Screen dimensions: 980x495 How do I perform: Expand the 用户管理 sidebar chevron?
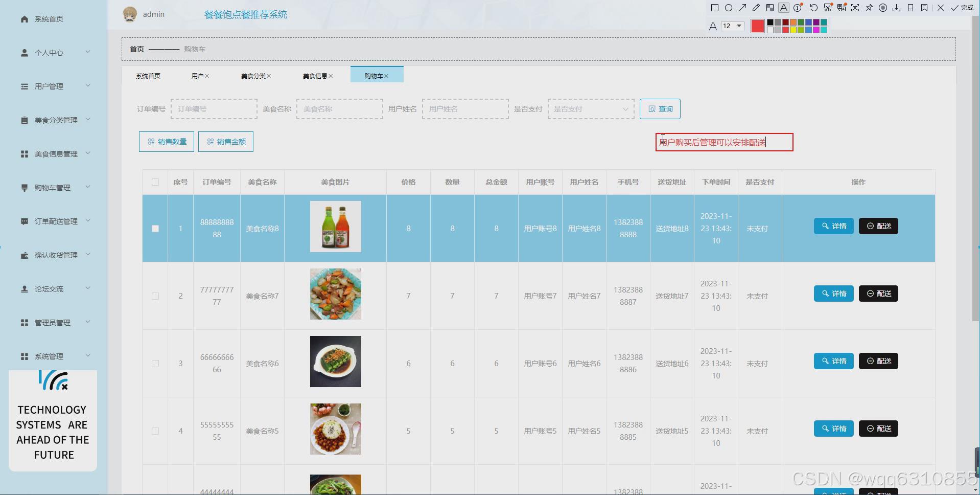coord(88,86)
